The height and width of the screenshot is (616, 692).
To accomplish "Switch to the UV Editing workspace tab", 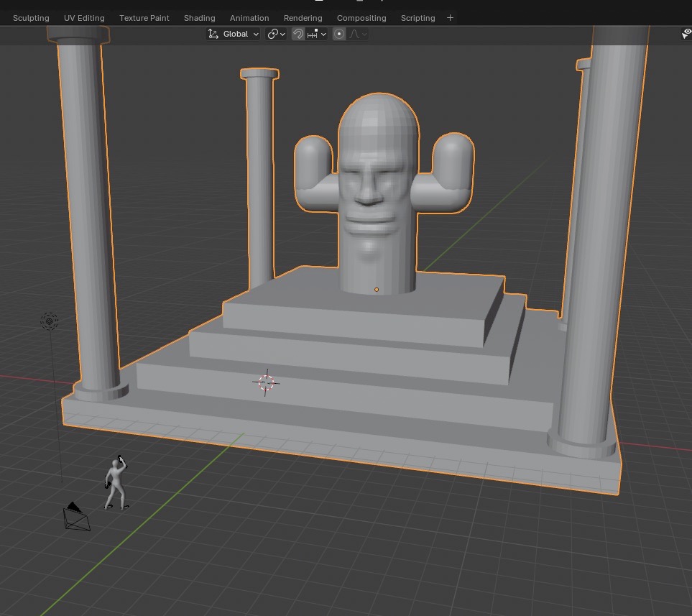I will (x=84, y=18).
